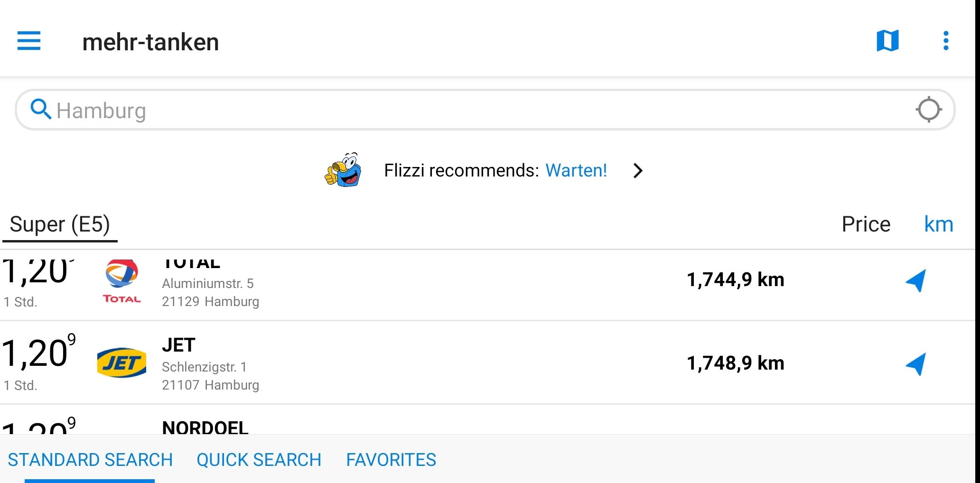This screenshot has height=483, width=980.
Task: Navigate to JET Schlenzigstr. station
Action: pos(915,364)
